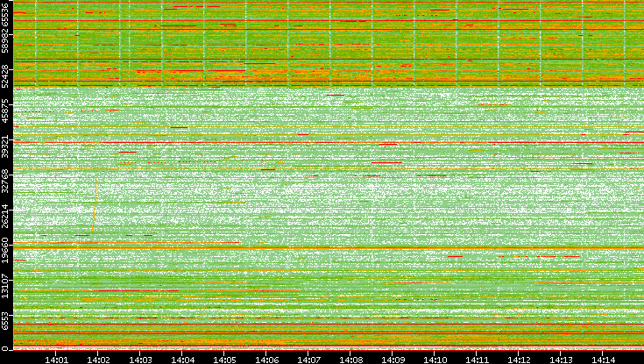Viewport: 644px width, 364px height.
Task: Click the 14:01 time axis label
Action: 56,359
